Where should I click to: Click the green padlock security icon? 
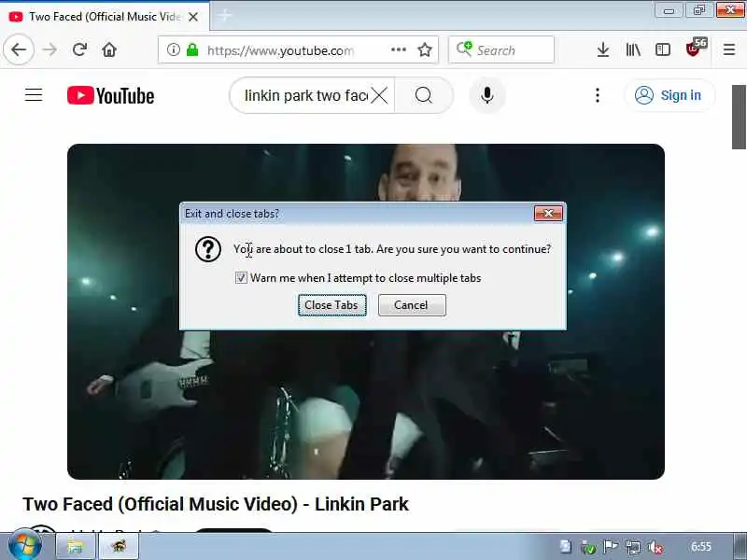pos(192,49)
